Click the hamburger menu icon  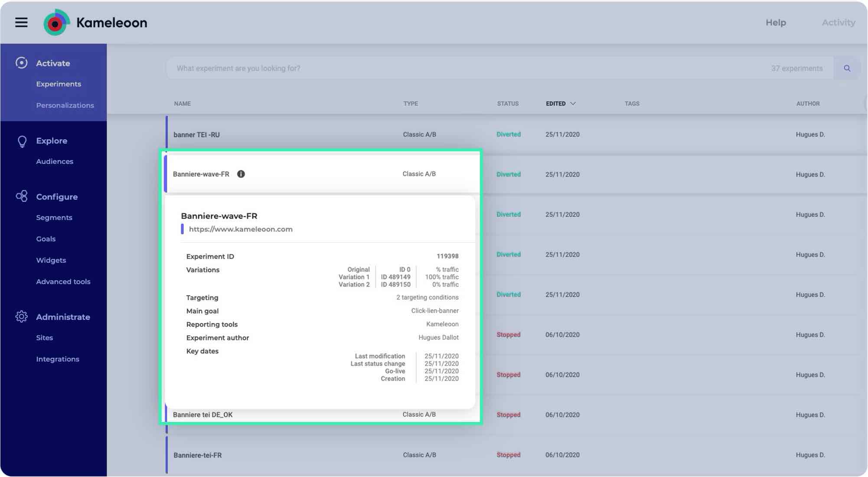pyautogui.click(x=21, y=22)
